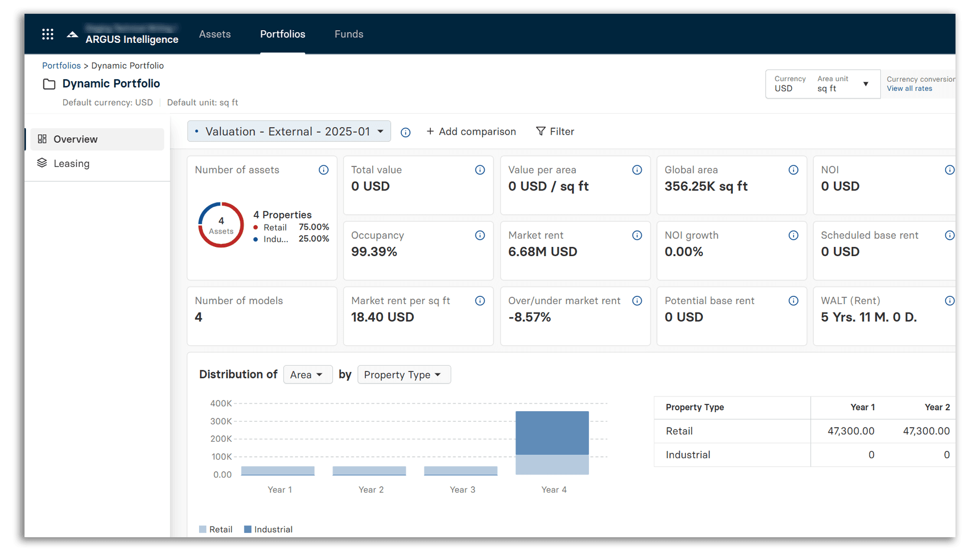
Task: Open the Overview panel icon in sidebar
Action: pos(42,139)
